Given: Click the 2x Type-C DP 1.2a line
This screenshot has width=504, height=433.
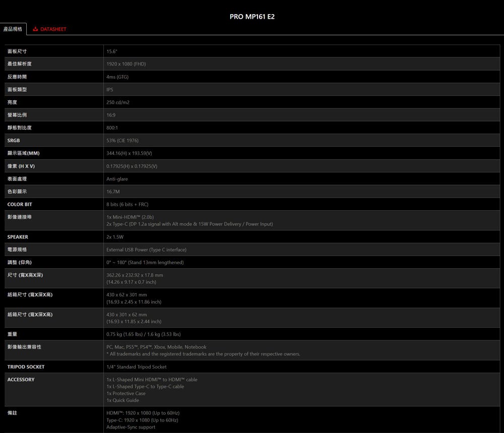Looking at the screenshot, I should pos(190,224).
